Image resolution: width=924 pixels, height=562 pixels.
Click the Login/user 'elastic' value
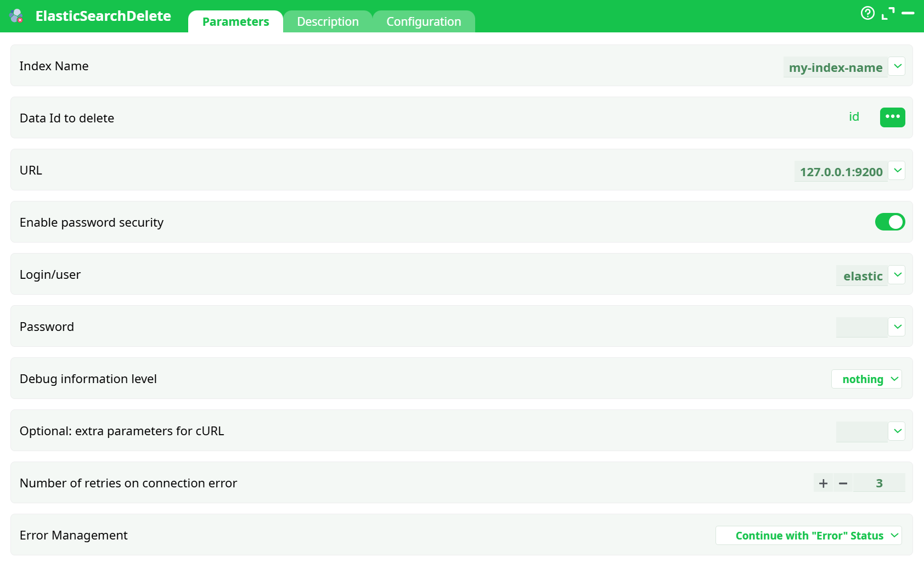coord(863,276)
